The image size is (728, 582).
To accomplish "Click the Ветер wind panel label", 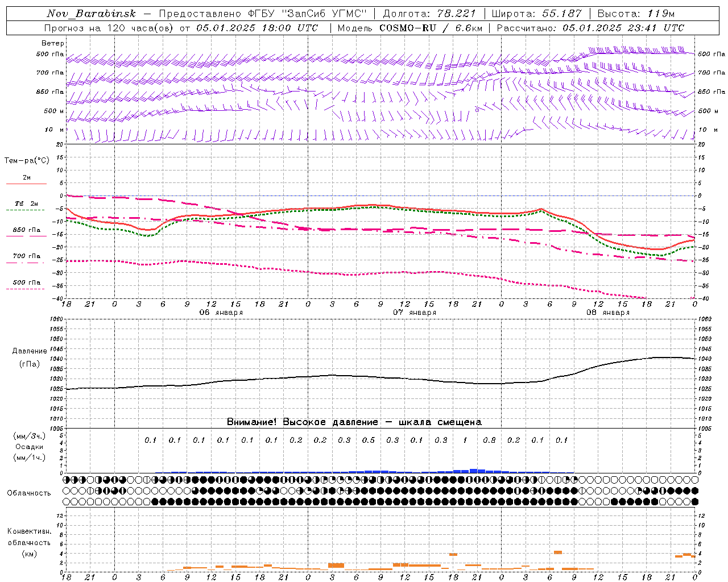I will click(x=53, y=43).
